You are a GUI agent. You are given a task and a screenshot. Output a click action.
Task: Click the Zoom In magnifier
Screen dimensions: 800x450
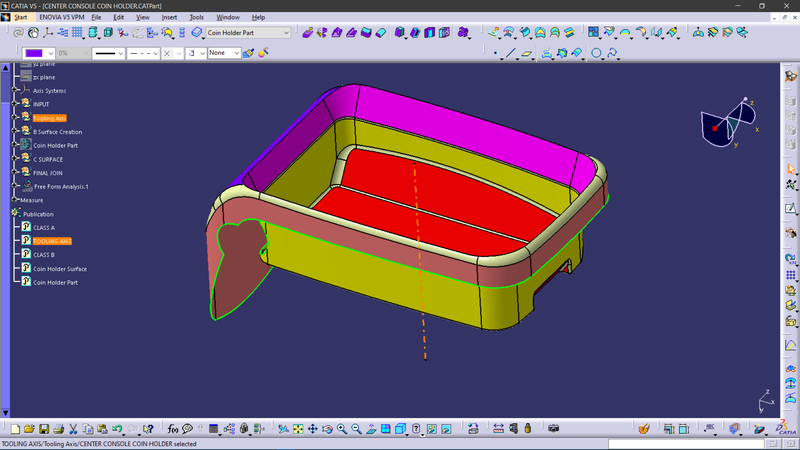coord(342,429)
